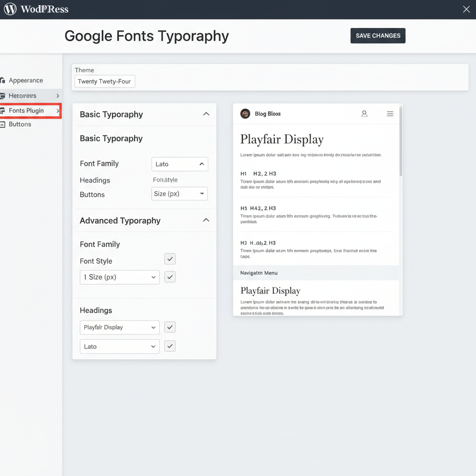
Task: Select the Buttons sidebar icon
Action: (4, 124)
